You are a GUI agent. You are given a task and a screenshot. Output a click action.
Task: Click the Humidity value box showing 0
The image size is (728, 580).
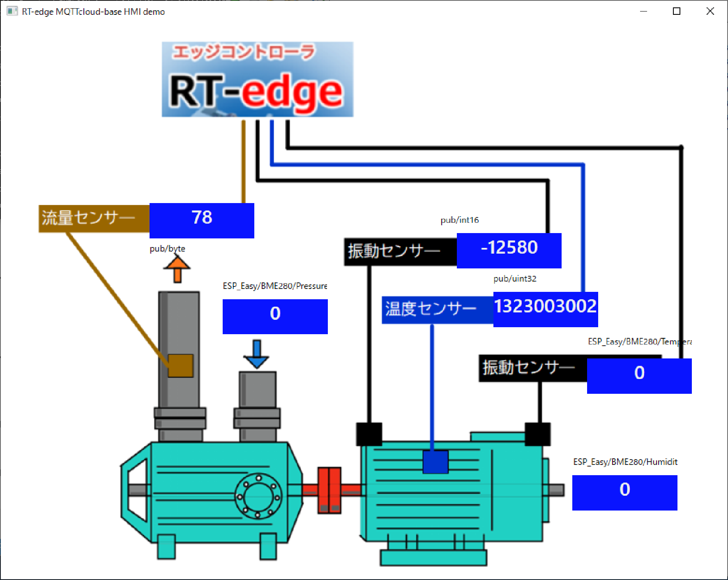tap(625, 493)
